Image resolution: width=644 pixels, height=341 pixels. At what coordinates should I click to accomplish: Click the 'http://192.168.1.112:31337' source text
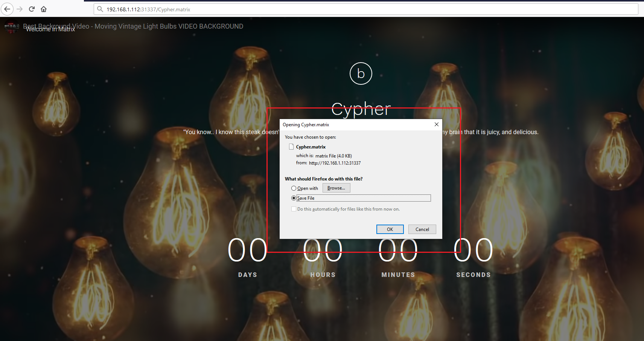pos(335,163)
